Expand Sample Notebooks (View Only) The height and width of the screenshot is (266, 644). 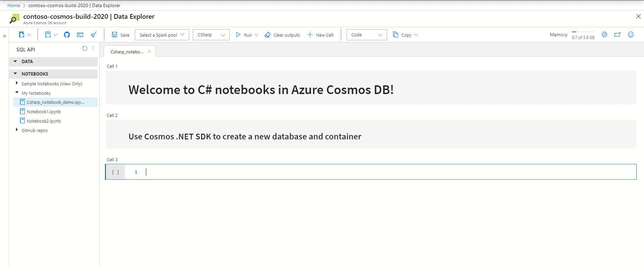tap(17, 83)
